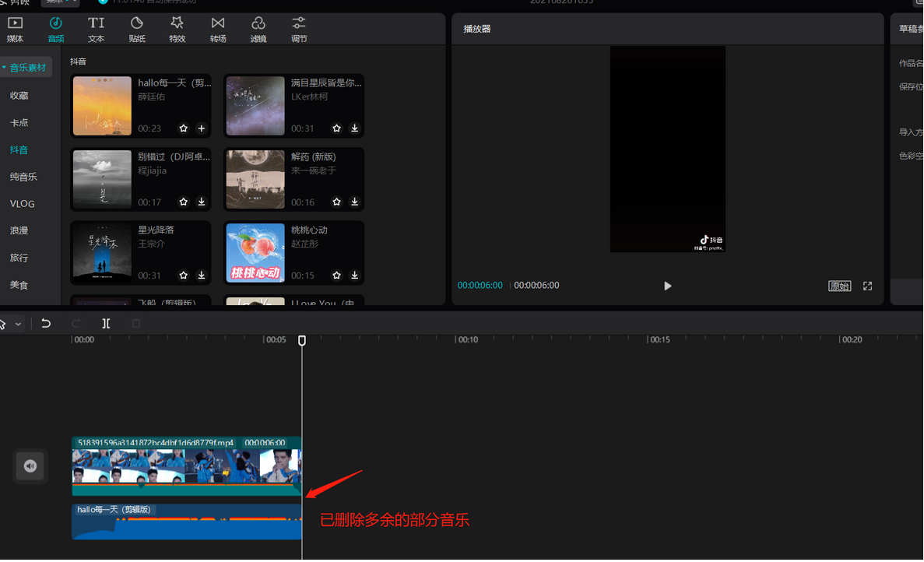
Task: Click the total duration 00:00:06:00 in white
Action: 536,285
